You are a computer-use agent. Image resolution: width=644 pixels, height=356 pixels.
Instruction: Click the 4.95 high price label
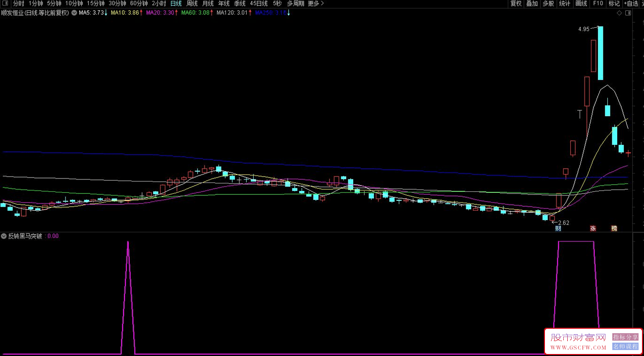pos(584,29)
